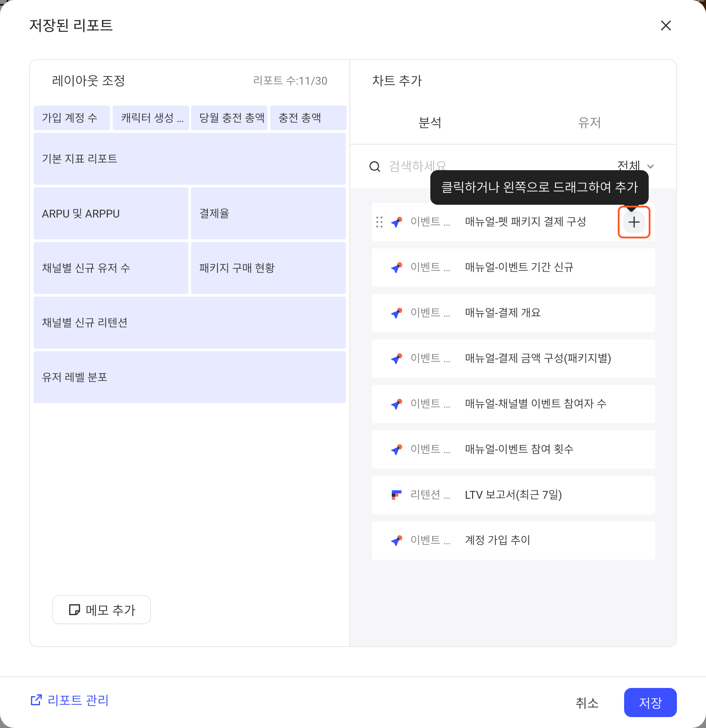Add the 매뉴얼-결제 금액 구성(패키지별) chart
Image resolution: width=706 pixels, height=728 pixels.
(514, 359)
